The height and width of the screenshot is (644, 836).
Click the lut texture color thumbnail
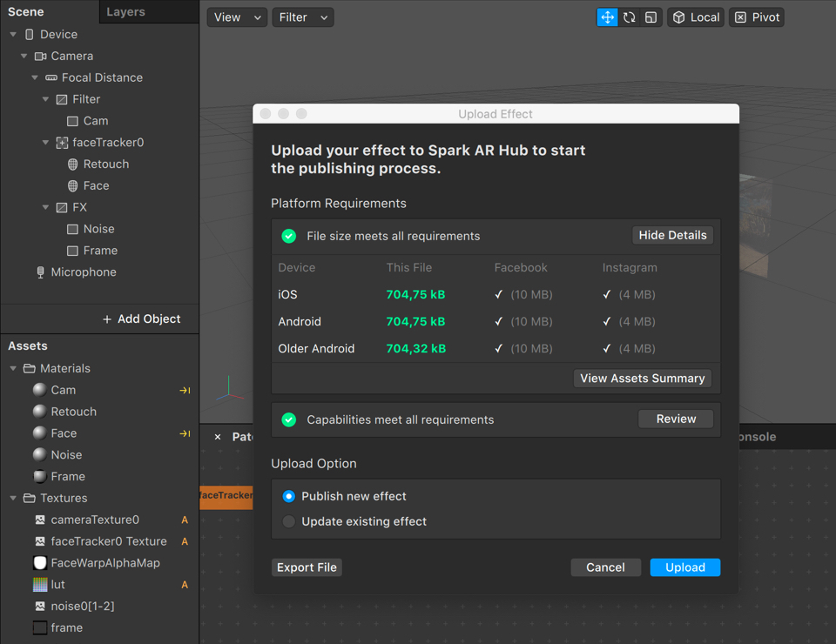click(40, 585)
